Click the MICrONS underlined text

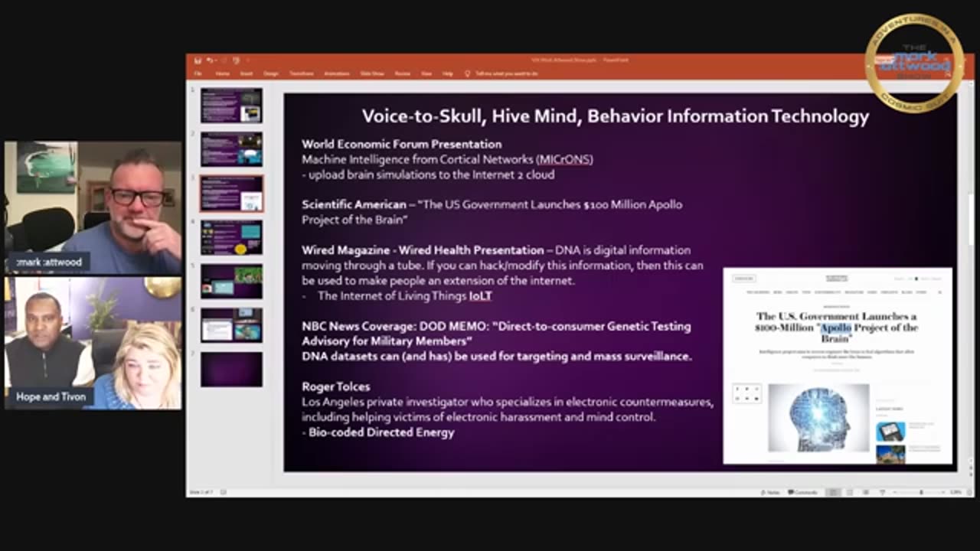(x=564, y=159)
